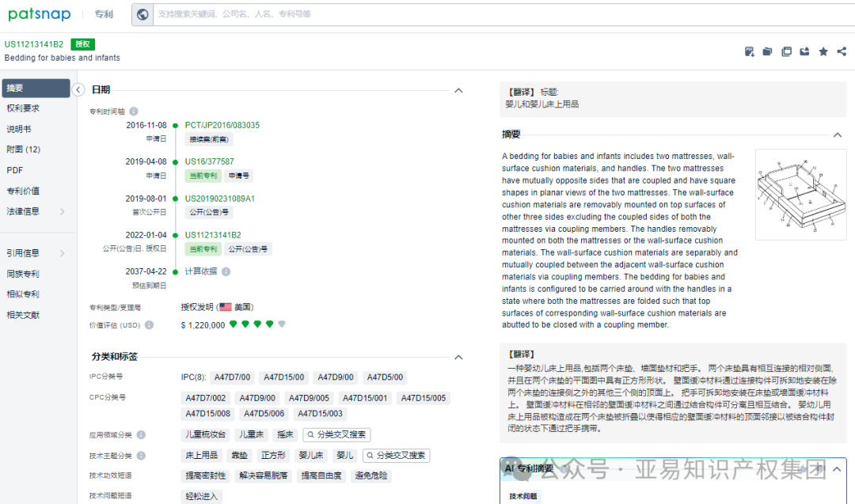Image resolution: width=855 pixels, height=504 pixels.
Task: Collapse the 摘要 translation panel
Action: [837, 135]
